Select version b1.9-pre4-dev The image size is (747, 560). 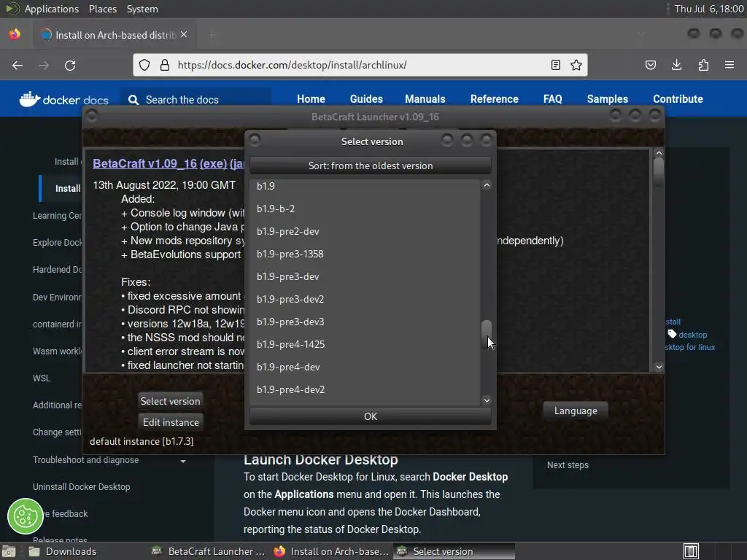(365, 367)
